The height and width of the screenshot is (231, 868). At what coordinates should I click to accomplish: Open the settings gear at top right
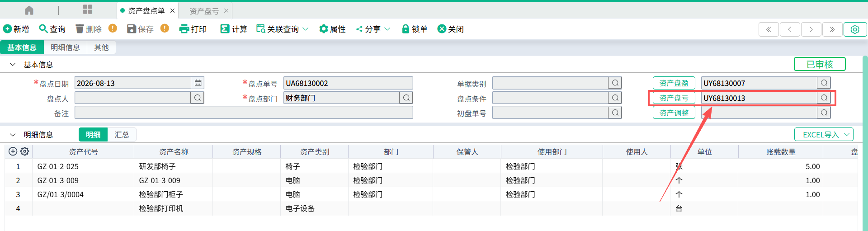point(855,29)
